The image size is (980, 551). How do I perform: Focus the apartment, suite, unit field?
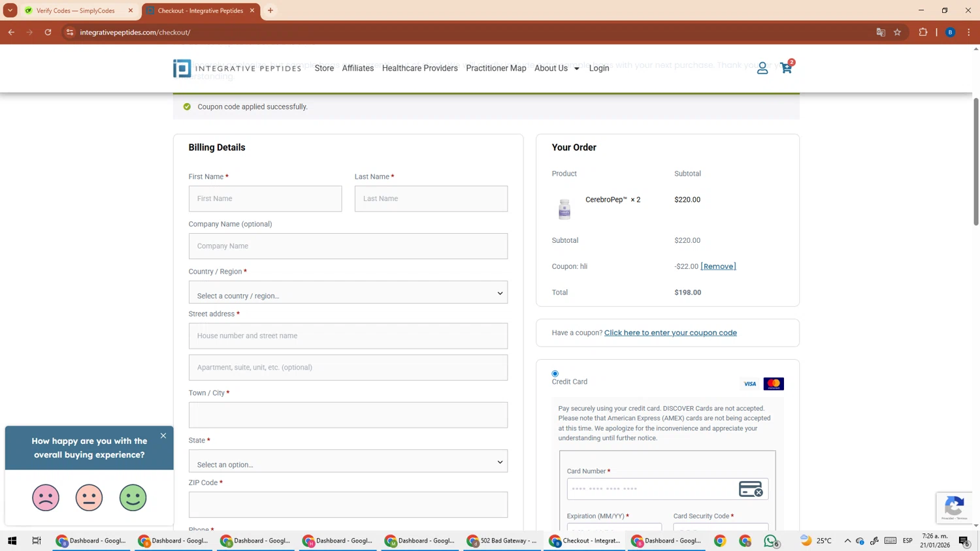coord(348,368)
